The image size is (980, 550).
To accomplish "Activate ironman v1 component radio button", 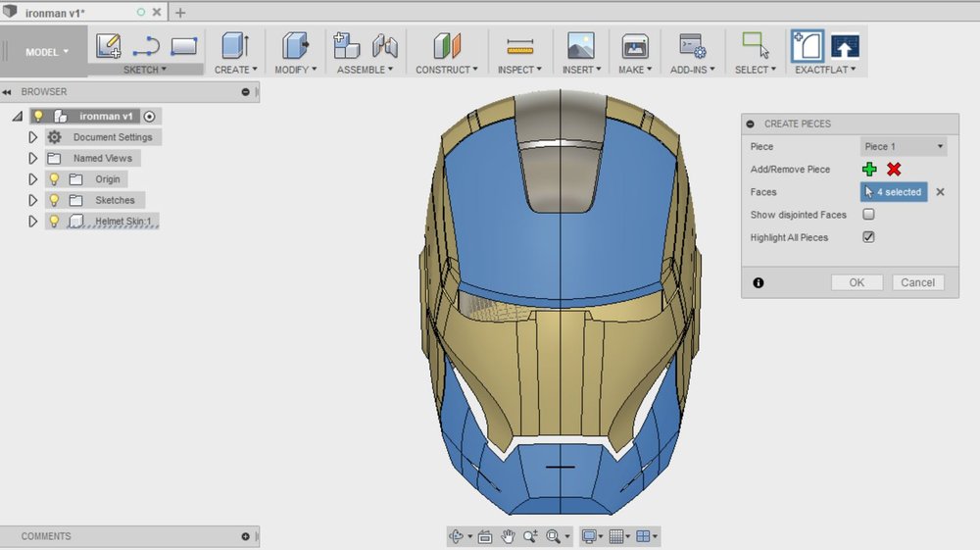I will (149, 117).
